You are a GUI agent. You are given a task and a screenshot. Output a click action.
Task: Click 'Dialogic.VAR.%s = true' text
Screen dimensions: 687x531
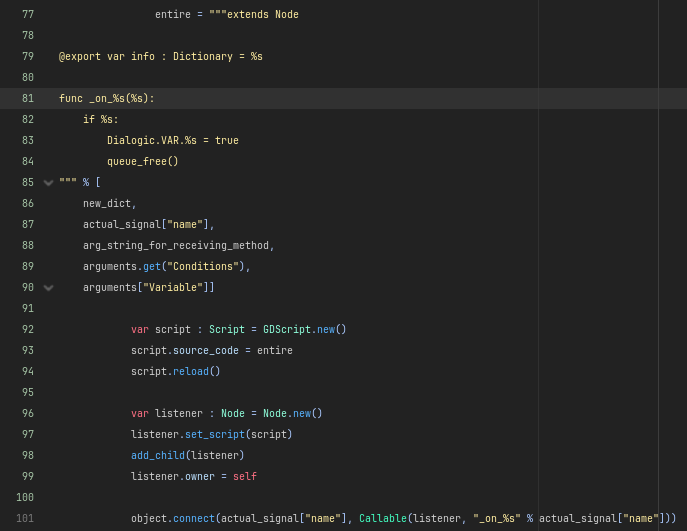coord(173,141)
